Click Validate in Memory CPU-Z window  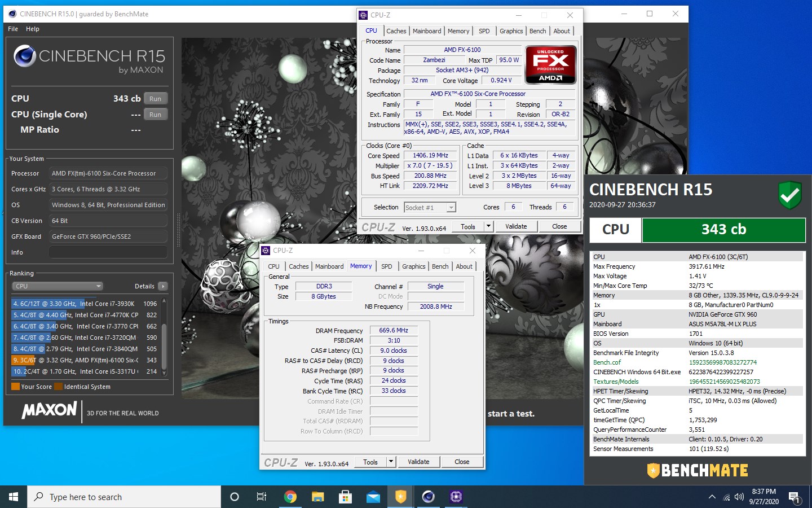418,462
